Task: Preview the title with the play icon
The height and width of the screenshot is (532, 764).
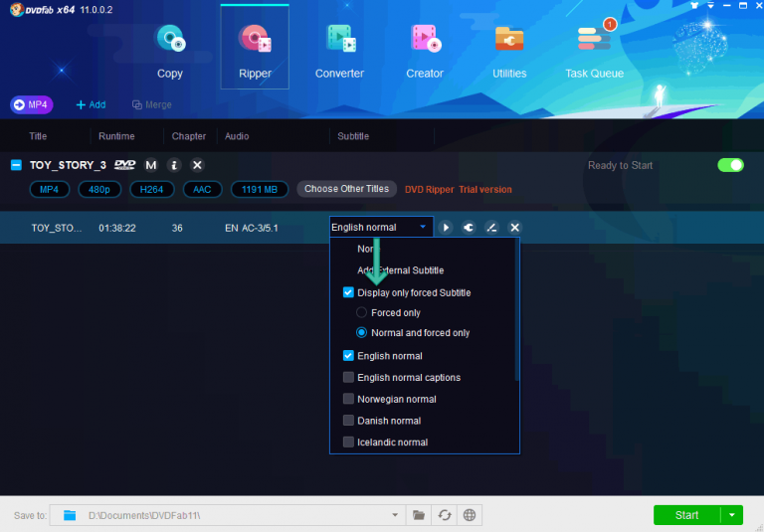Action: 446,228
